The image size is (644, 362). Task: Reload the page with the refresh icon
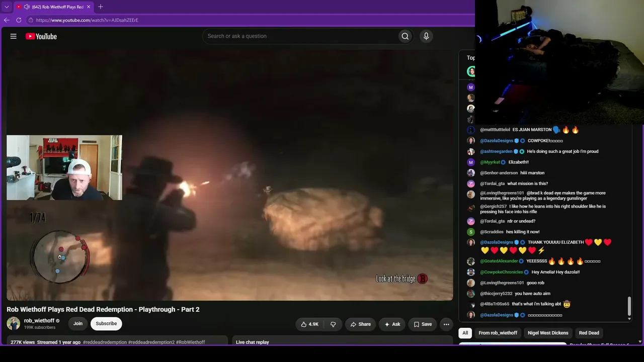click(x=19, y=20)
